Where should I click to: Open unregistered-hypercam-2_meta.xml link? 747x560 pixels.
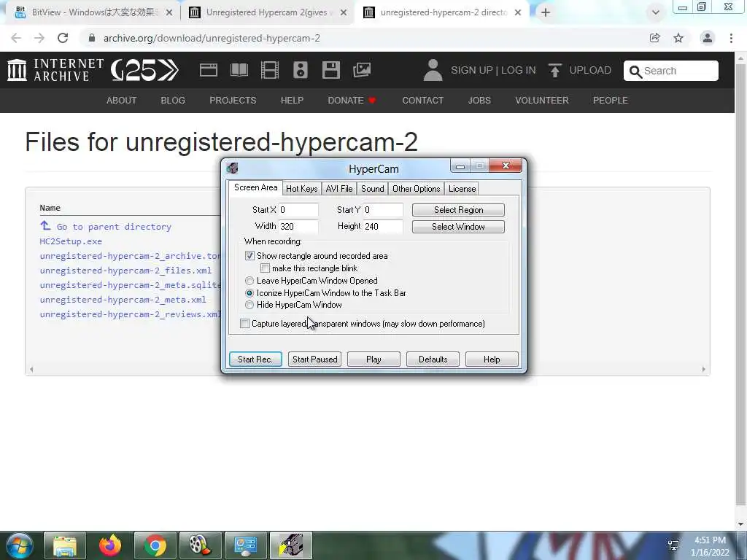123,300
